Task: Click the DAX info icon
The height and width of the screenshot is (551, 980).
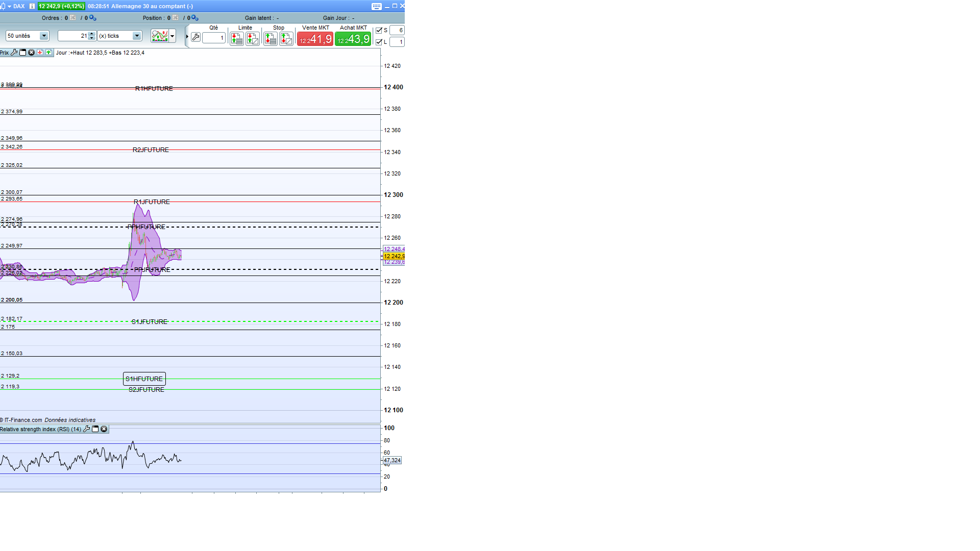Action: pyautogui.click(x=32, y=6)
